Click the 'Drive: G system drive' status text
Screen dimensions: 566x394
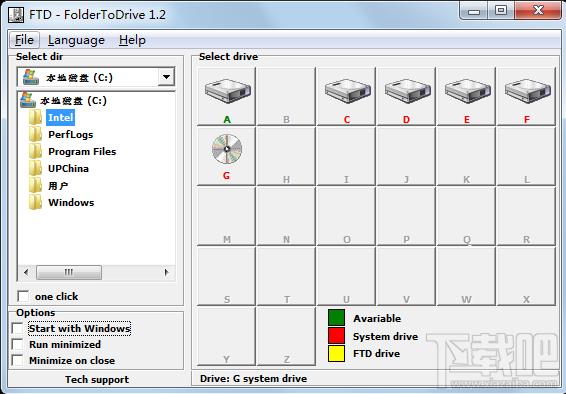click(253, 378)
